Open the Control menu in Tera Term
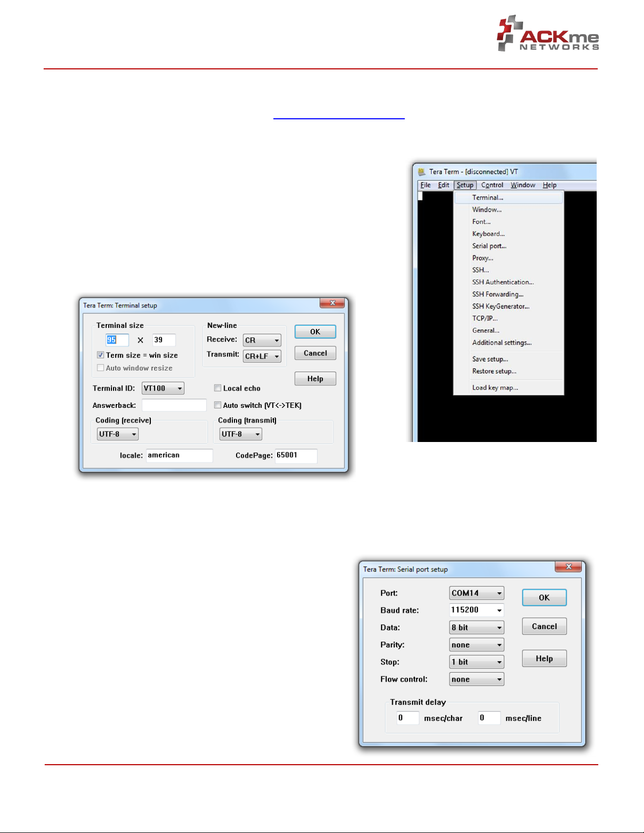644x833 pixels. [492, 185]
